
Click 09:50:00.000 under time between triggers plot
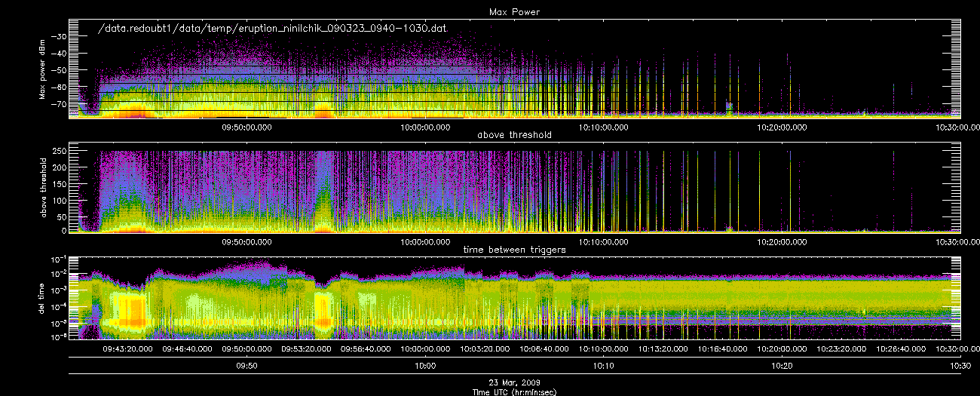[247, 349]
